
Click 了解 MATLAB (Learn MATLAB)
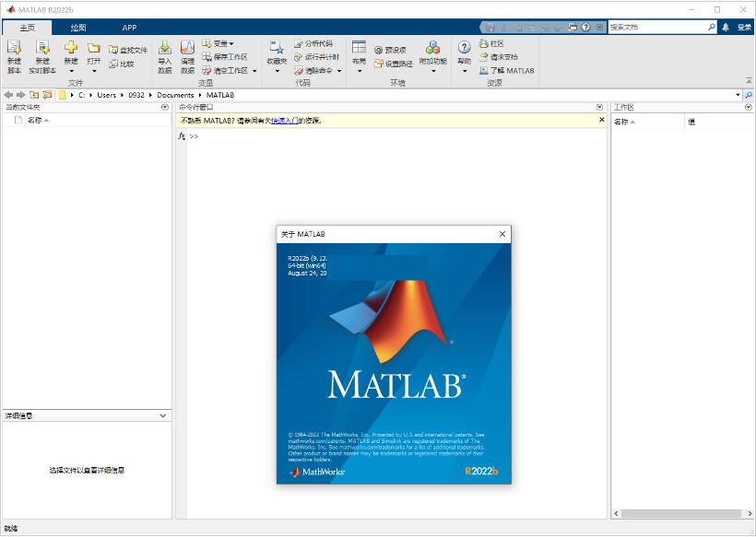[x=507, y=70]
